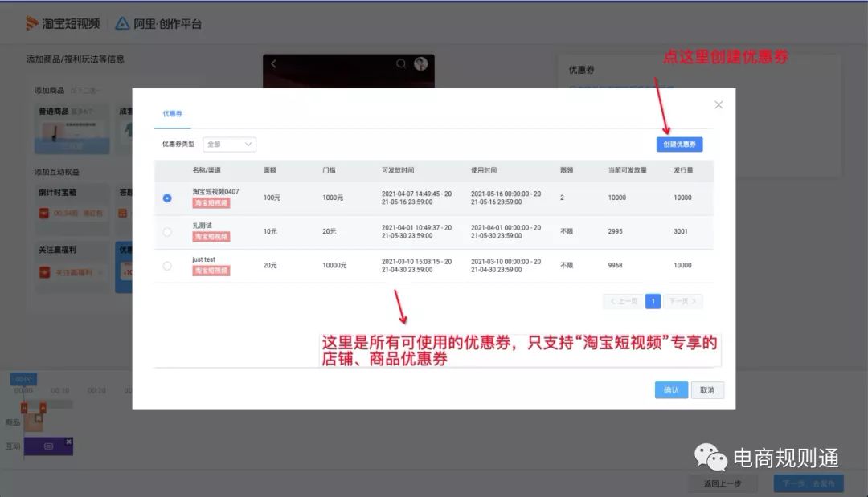Close the coupon dialog with the X
This screenshot has width=868, height=497.
click(719, 105)
